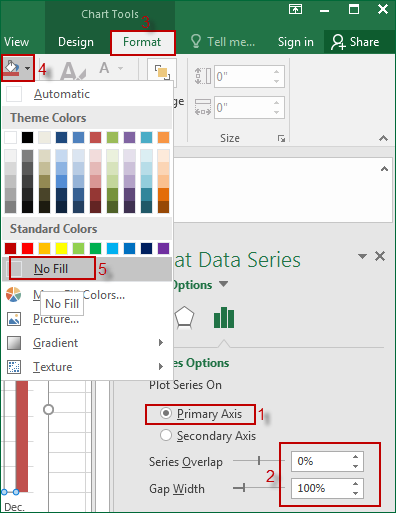Expand the Texture submenu arrow
The height and width of the screenshot is (513, 396).
click(x=161, y=367)
